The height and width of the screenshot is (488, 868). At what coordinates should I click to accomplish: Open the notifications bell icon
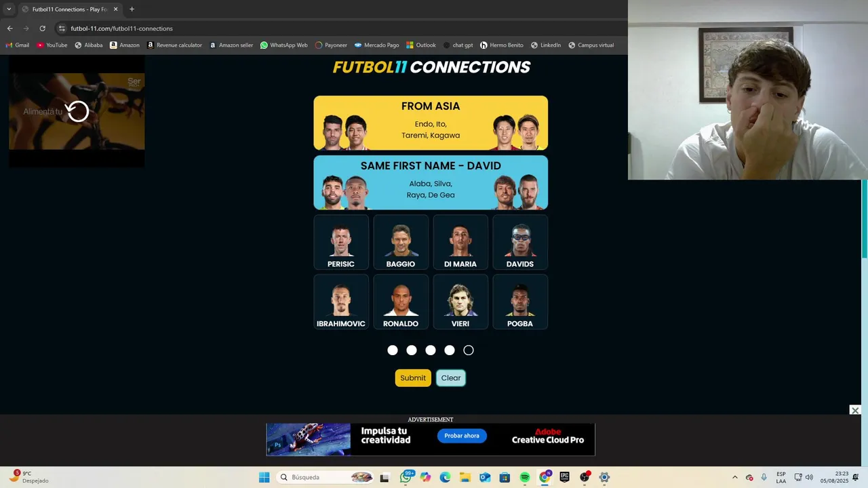(x=856, y=477)
